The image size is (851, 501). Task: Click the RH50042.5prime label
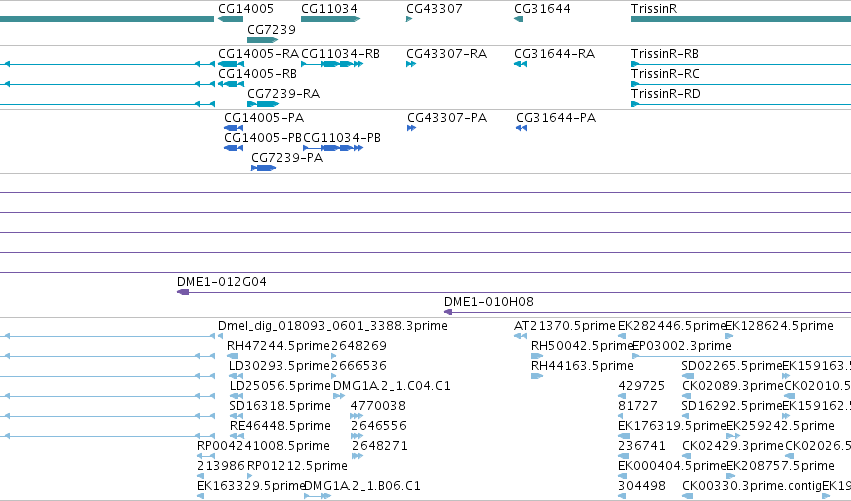point(582,346)
